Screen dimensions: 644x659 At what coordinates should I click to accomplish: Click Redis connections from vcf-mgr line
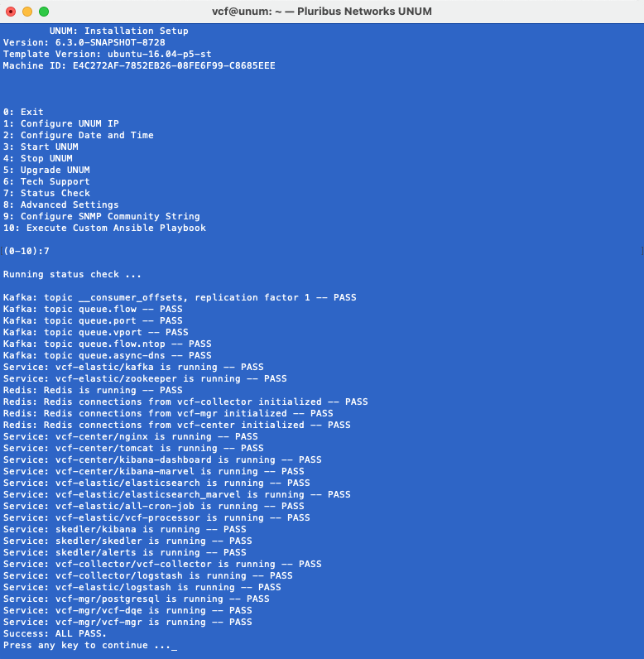click(168, 414)
